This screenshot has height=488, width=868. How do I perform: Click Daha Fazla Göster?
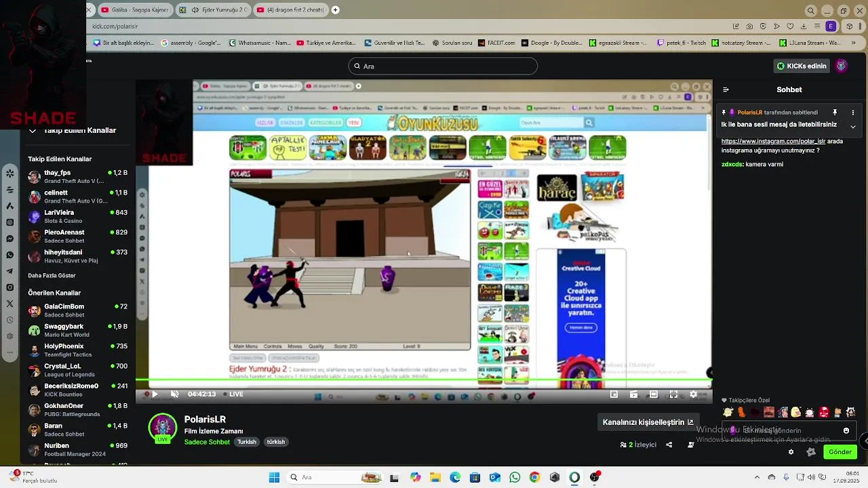pos(52,276)
